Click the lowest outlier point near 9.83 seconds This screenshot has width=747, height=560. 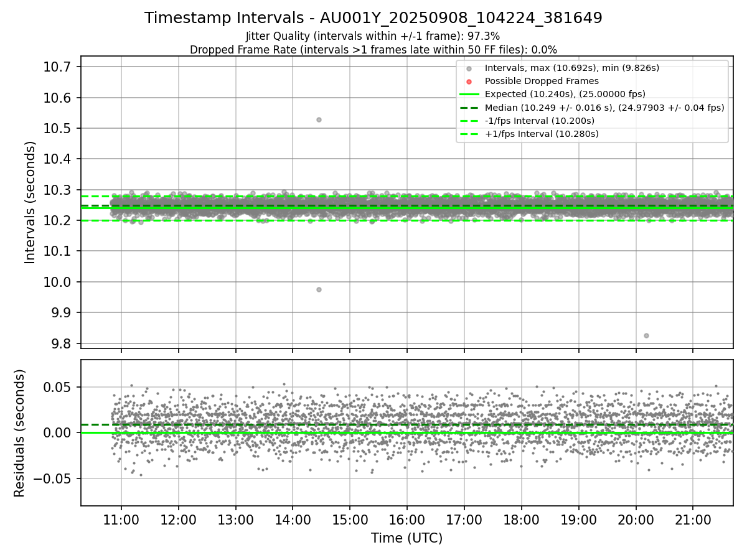pyautogui.click(x=646, y=335)
